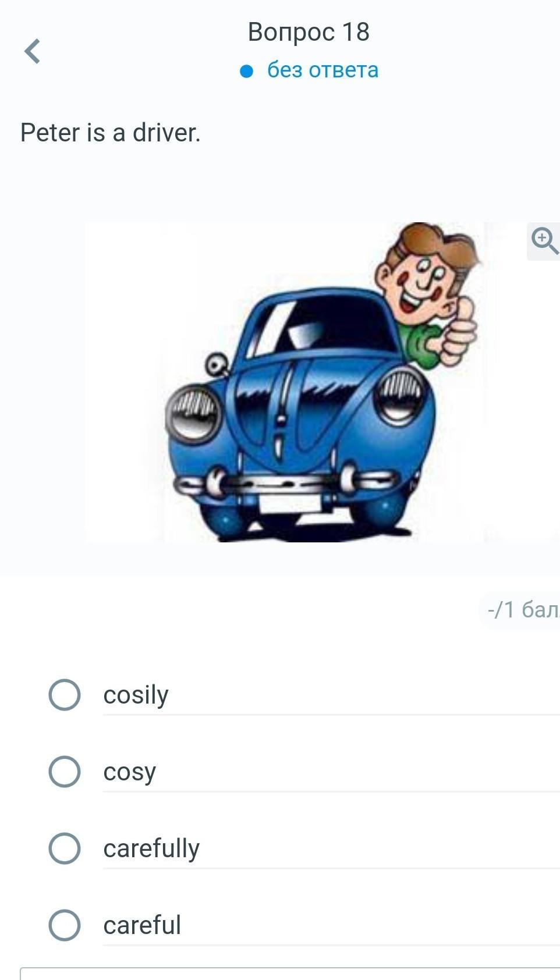This screenshot has height=980, width=560.
Task: Select the 'cosily' radio button
Action: click(x=64, y=694)
